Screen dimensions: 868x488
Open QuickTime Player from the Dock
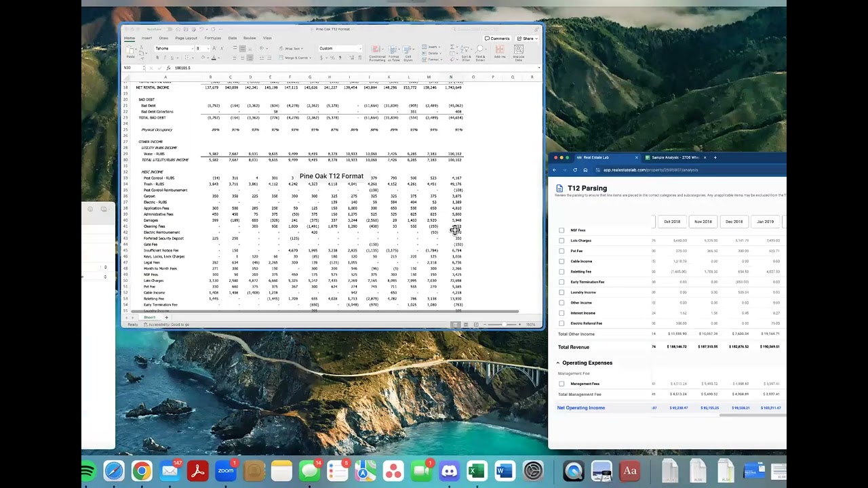(574, 470)
